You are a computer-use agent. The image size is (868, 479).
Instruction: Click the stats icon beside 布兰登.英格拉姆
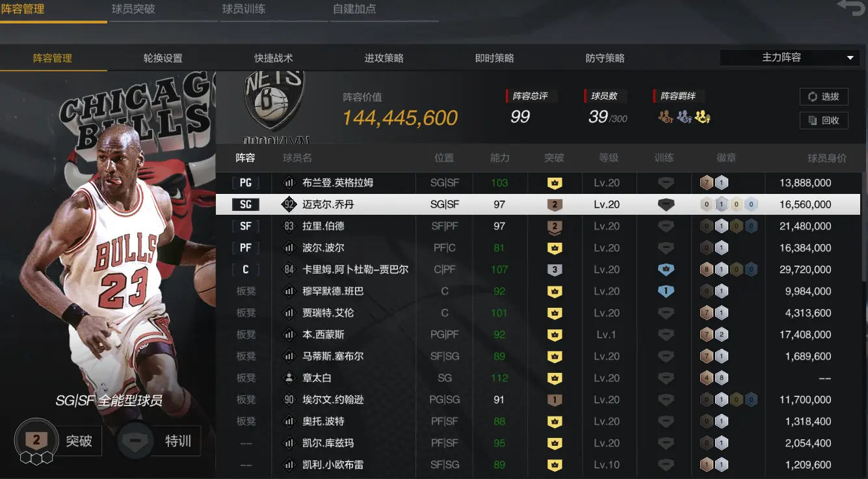click(289, 183)
